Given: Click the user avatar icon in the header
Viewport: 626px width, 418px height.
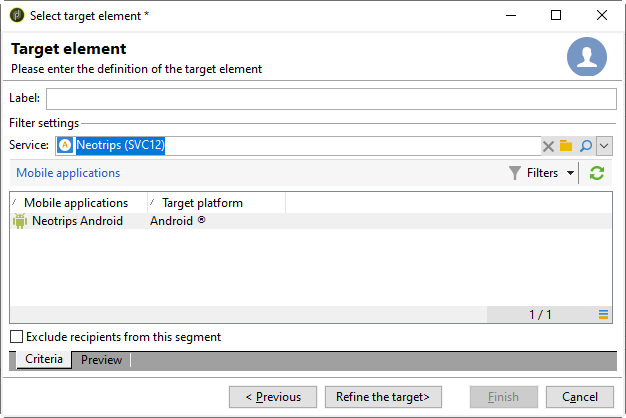Looking at the screenshot, I should 587,57.
